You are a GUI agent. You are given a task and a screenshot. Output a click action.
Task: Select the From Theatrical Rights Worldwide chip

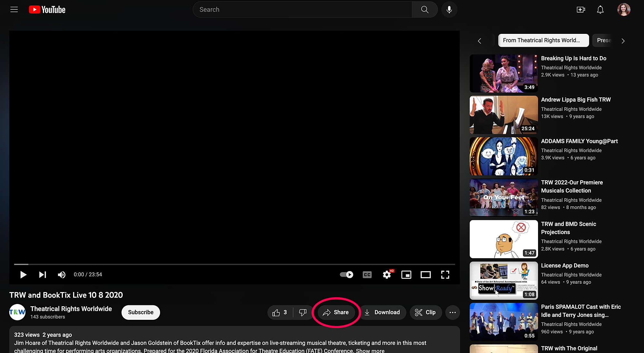(x=544, y=40)
